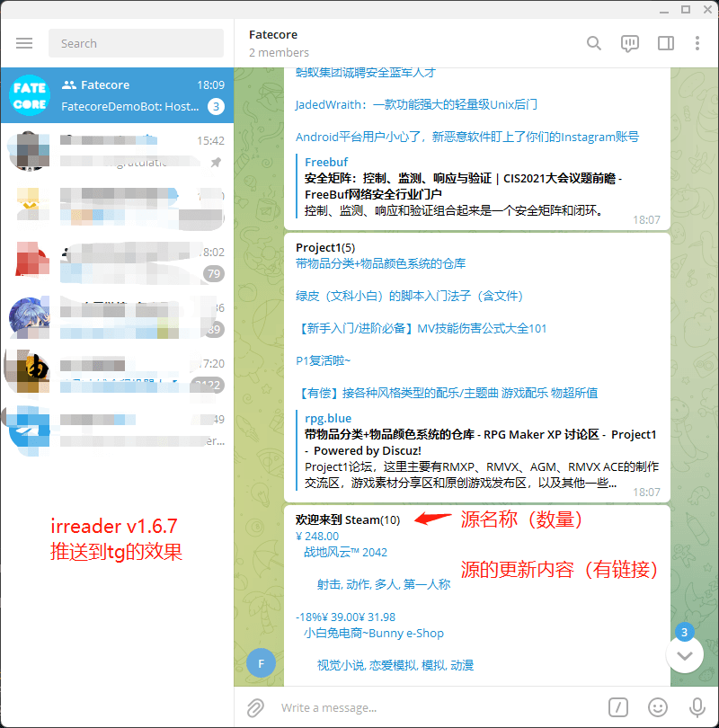Viewport: 719px width, 728px height.
Task: Open the hamburger main menu
Action: 24,43
